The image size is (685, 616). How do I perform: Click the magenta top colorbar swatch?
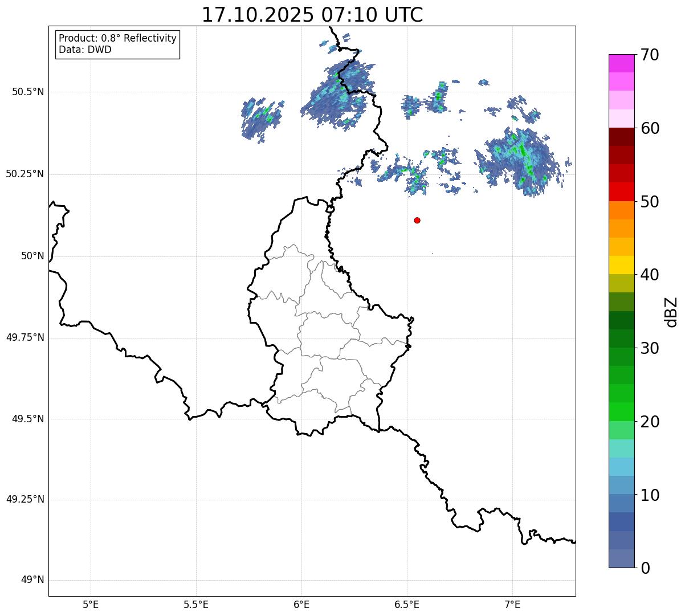point(622,63)
